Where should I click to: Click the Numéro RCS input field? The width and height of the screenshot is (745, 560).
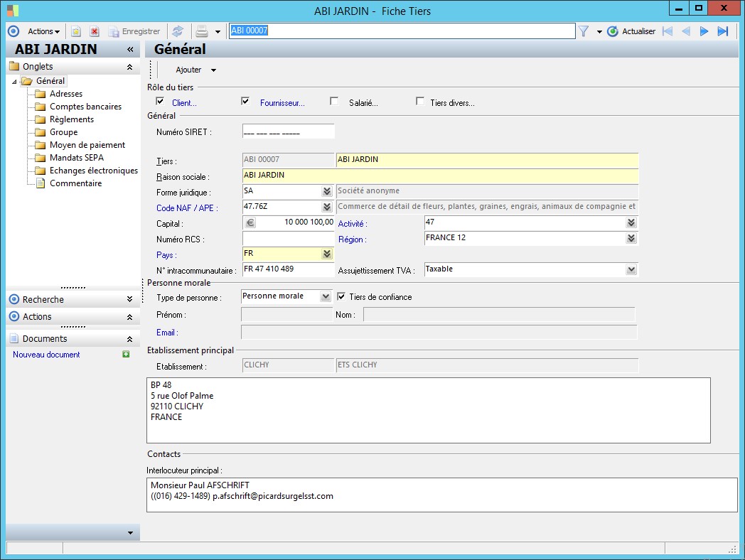288,239
